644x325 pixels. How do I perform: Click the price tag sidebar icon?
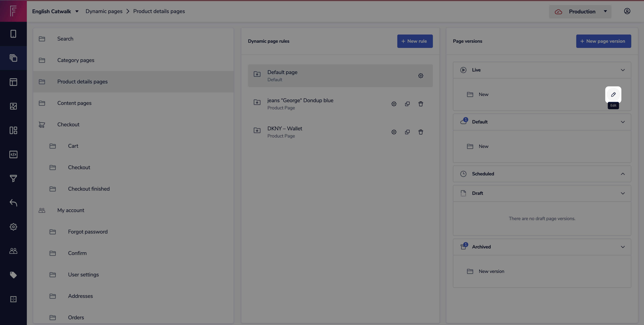[x=13, y=275]
